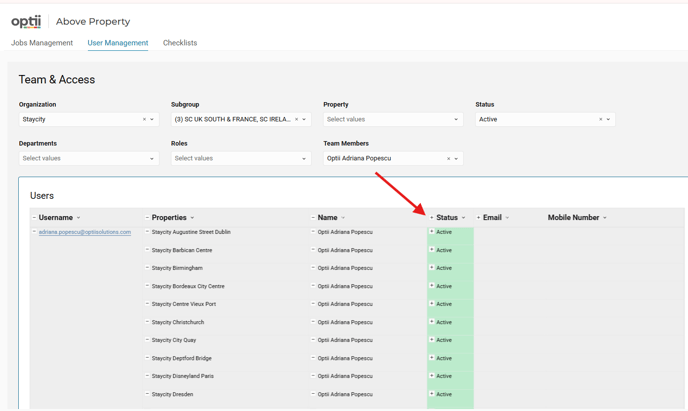This screenshot has width=688, height=411.
Task: Open the Departments select values dropdown
Action: (x=89, y=158)
